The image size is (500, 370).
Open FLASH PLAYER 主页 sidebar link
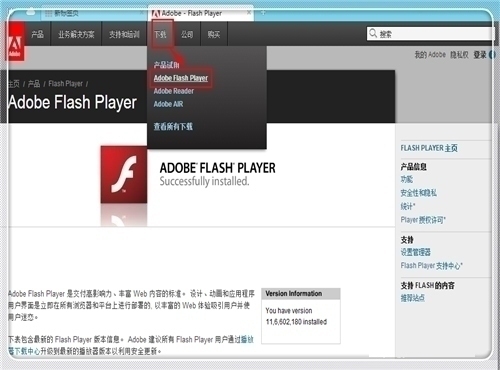pos(429,148)
